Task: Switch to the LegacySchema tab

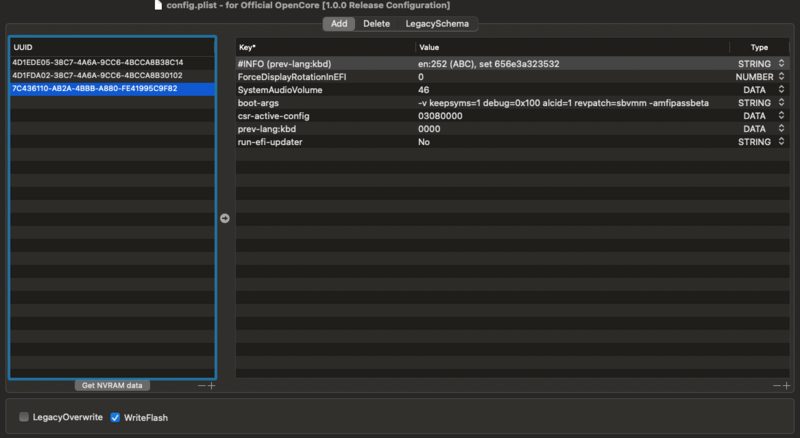Action: [x=437, y=23]
